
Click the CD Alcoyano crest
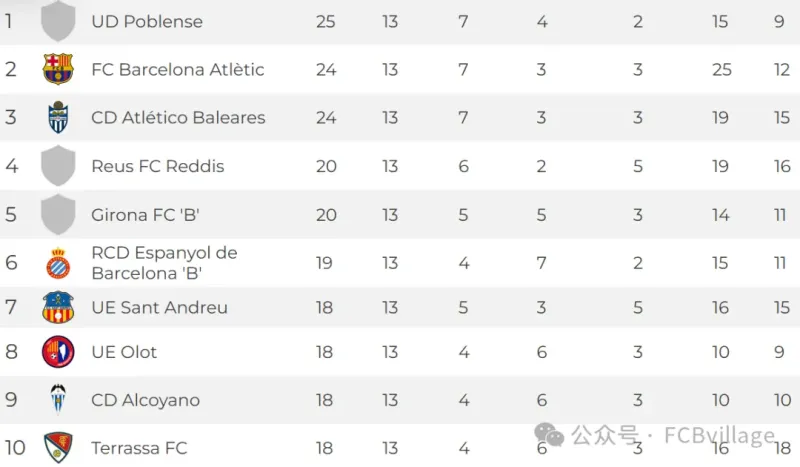58,400
